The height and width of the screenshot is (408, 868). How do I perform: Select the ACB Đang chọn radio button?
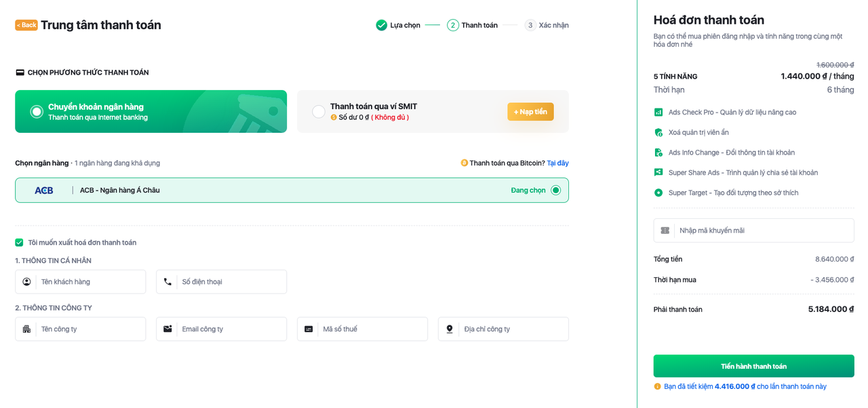coord(556,190)
